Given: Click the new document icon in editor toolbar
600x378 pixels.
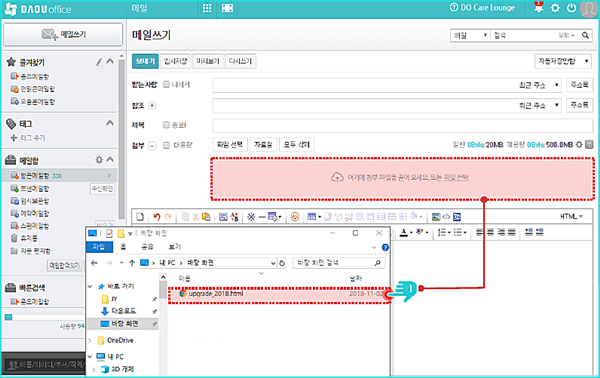Looking at the screenshot, I should coord(140,217).
